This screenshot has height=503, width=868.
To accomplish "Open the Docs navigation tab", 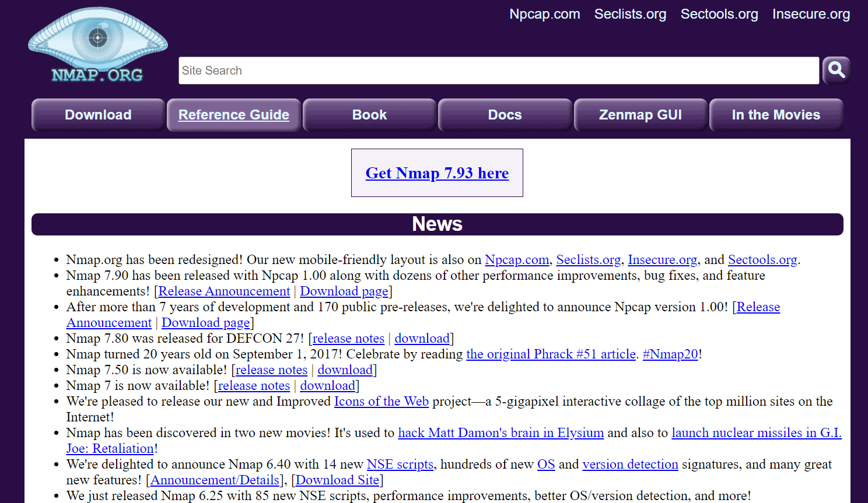I will 505,115.
